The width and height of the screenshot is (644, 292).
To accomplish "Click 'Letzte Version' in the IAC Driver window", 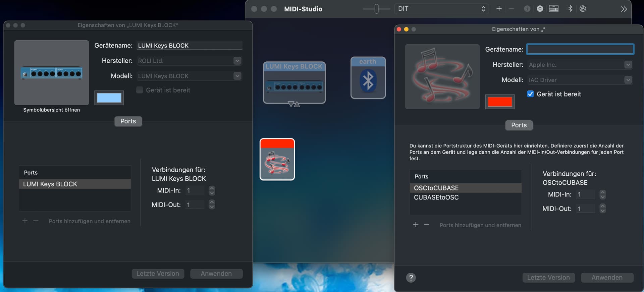I will tap(548, 278).
